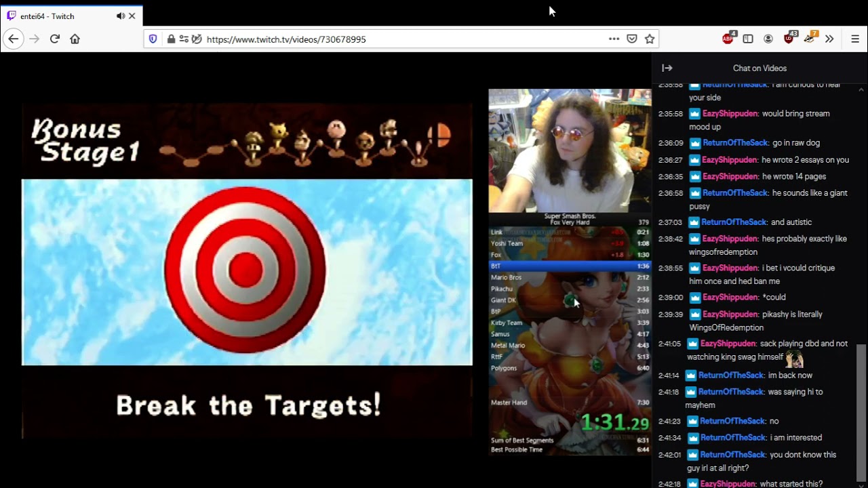Click the crown badge beside 2:39:00 message
The image size is (868, 488).
[x=695, y=297]
